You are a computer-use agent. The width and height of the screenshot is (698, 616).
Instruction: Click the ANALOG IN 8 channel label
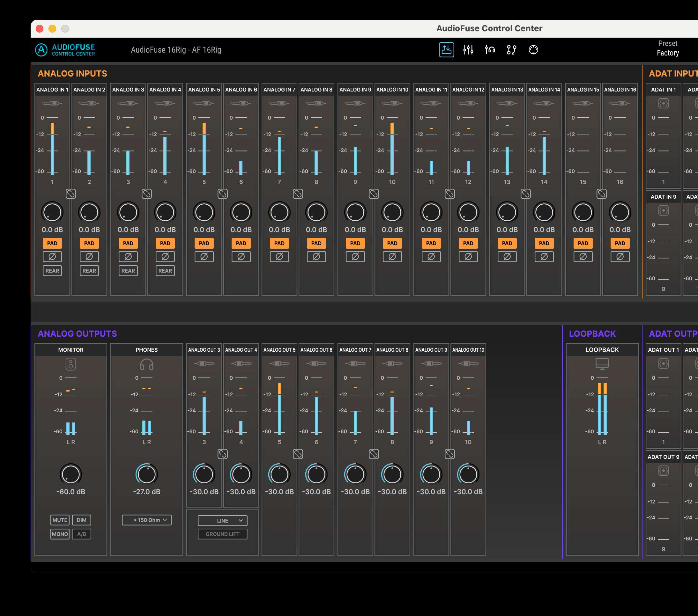pos(316,90)
